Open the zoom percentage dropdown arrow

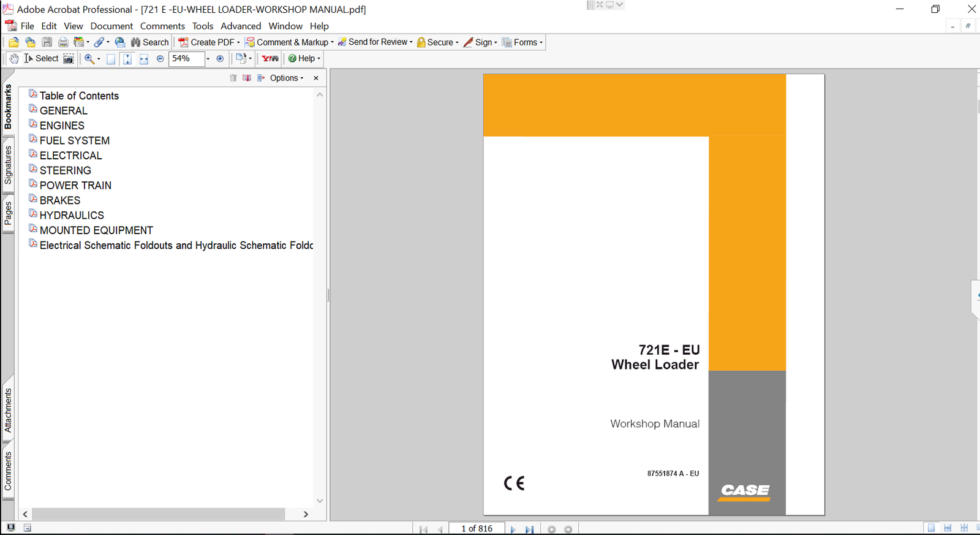[x=208, y=59]
